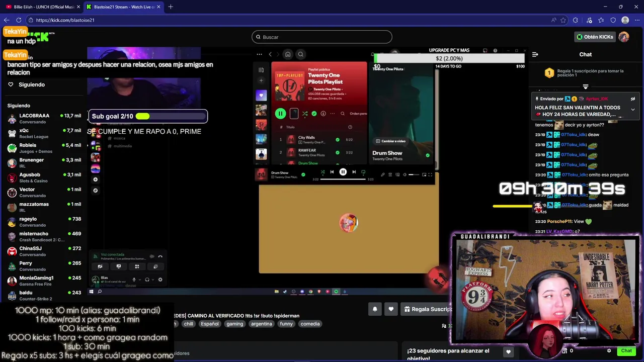644x362 pixels.
Task: Click the heart on follower goal card
Action: 508,352
